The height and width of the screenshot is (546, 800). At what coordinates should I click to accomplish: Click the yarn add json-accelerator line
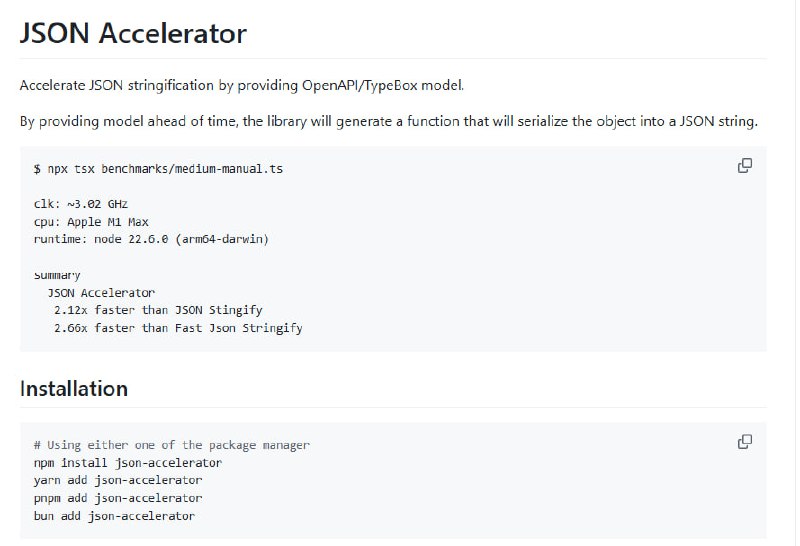point(117,480)
